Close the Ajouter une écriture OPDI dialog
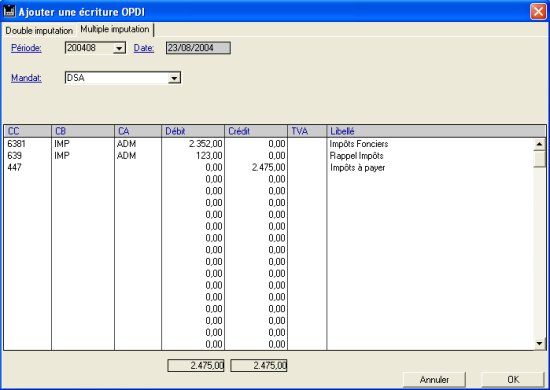This screenshot has height=390, width=550. tap(538, 12)
